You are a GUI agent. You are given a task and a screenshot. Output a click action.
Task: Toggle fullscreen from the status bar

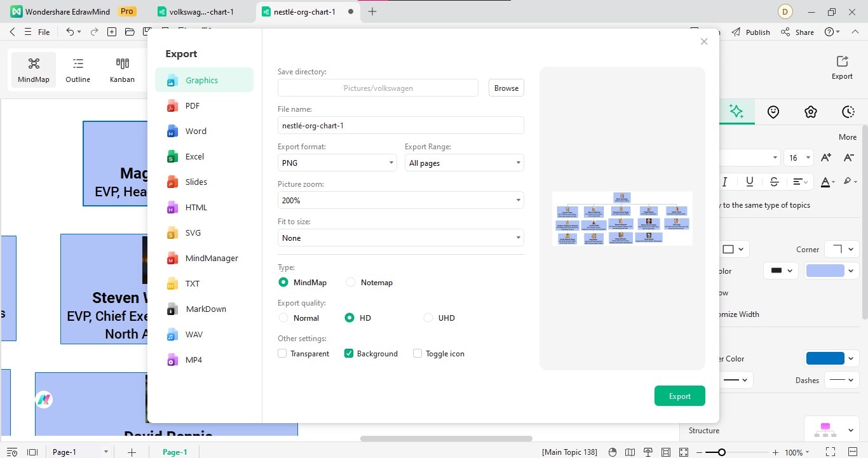click(x=830, y=452)
